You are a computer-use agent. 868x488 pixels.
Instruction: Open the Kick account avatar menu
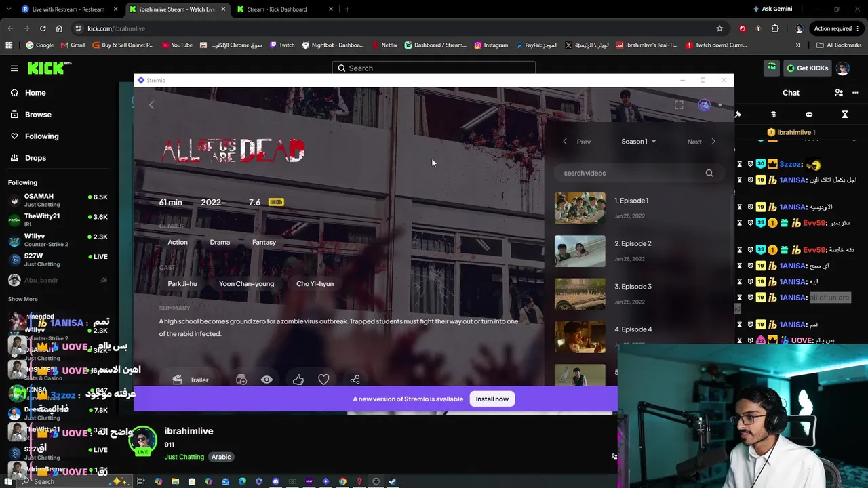click(x=843, y=68)
